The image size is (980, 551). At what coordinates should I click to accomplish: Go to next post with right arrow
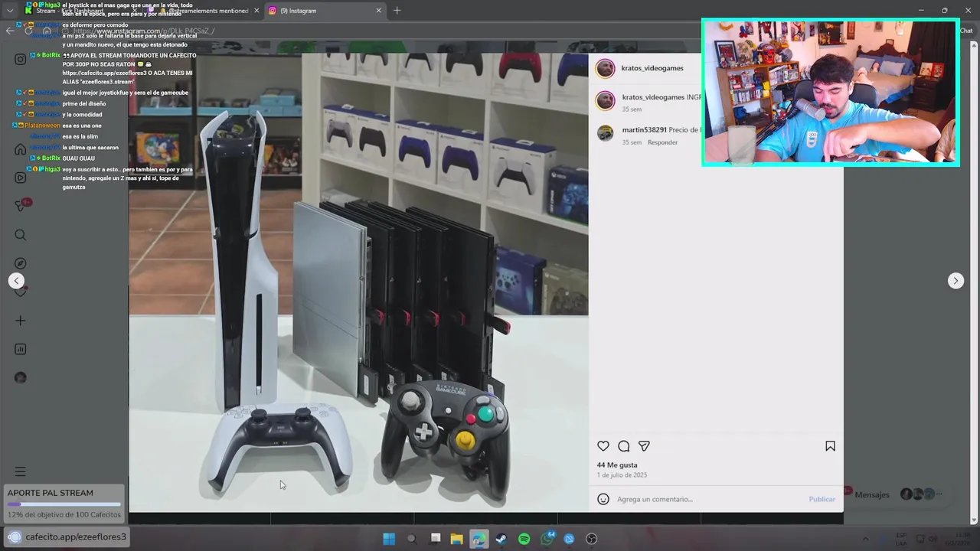[955, 281]
